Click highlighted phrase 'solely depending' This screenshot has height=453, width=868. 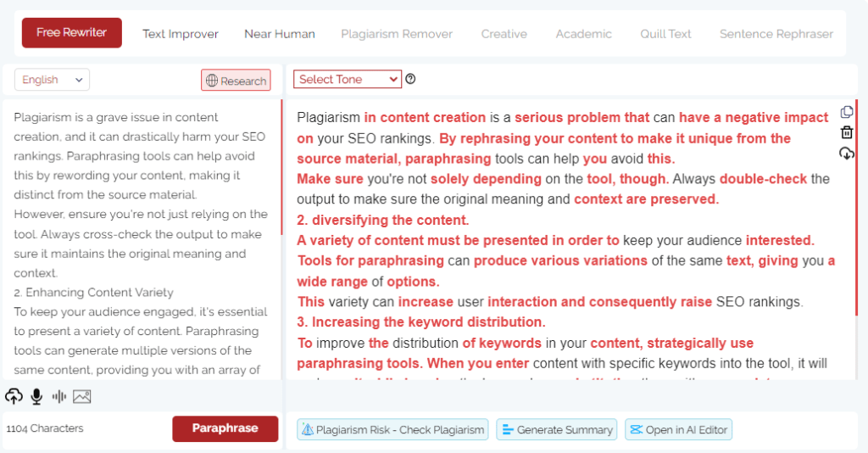click(486, 179)
